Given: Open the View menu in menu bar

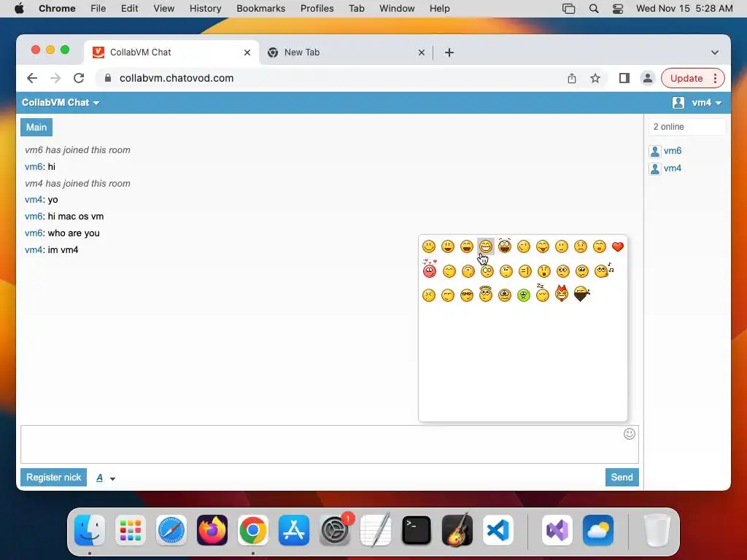Looking at the screenshot, I should click(x=164, y=9).
